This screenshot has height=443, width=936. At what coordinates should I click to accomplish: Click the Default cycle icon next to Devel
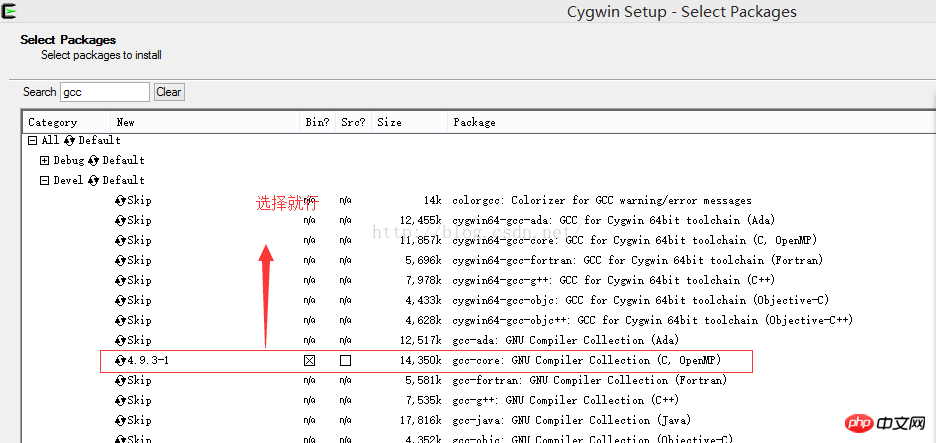94,180
